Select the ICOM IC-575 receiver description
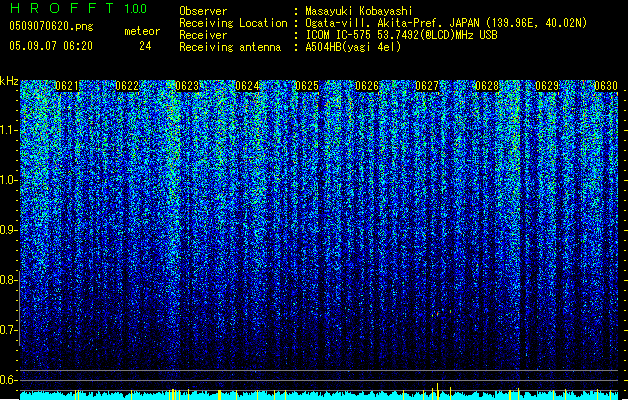Screen dimensions: 629x400 click(402, 35)
